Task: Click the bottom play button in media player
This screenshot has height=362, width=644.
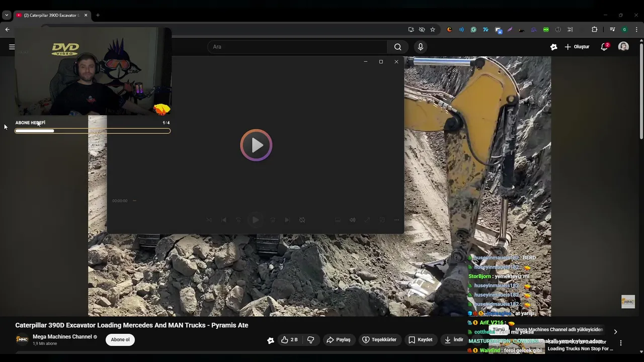Action: (255, 220)
